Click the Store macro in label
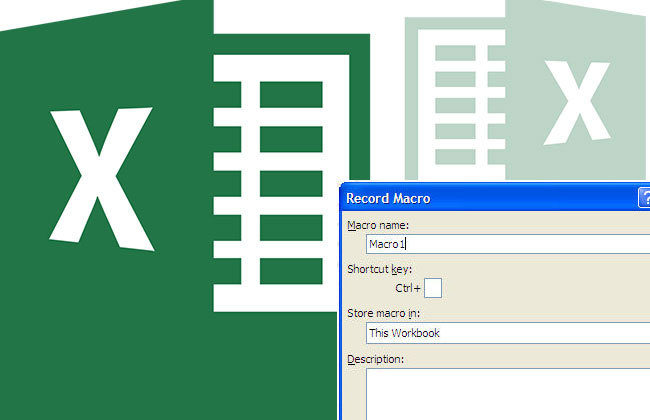 [x=383, y=313]
